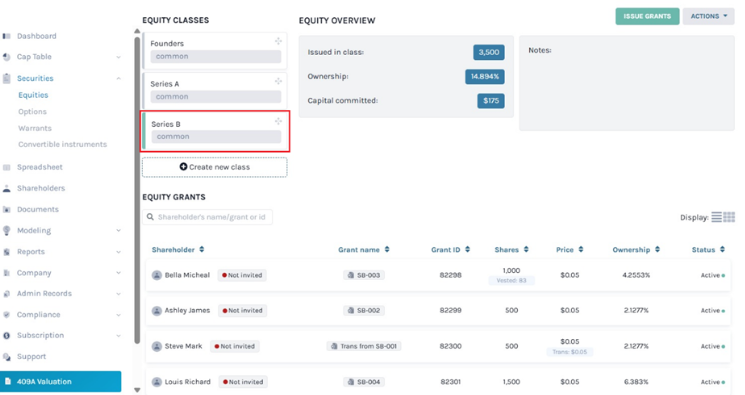This screenshot has height=395, width=745.
Task: Open the SB-003 grant tag
Action: pos(364,275)
